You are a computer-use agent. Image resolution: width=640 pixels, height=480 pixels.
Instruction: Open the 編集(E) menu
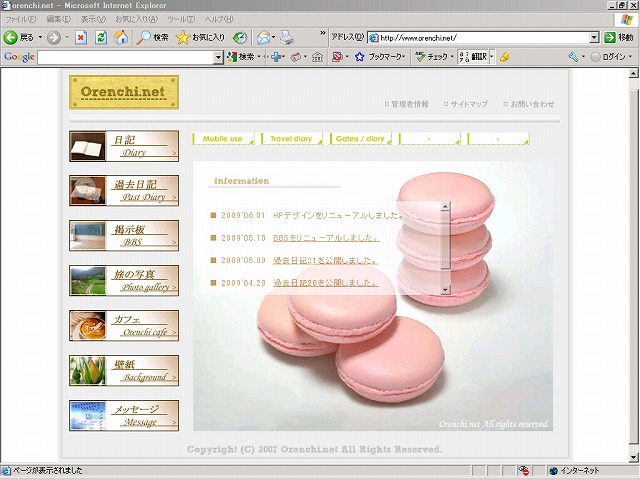click(58, 19)
